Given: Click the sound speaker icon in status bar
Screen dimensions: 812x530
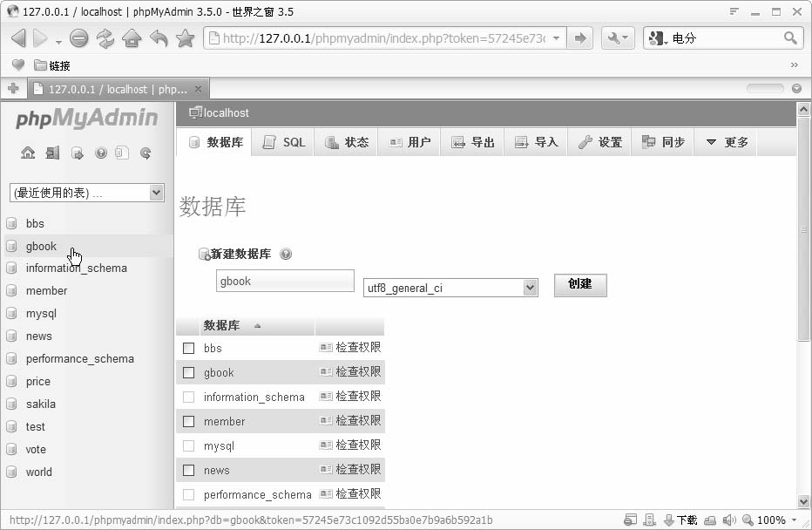Looking at the screenshot, I should click(729, 520).
